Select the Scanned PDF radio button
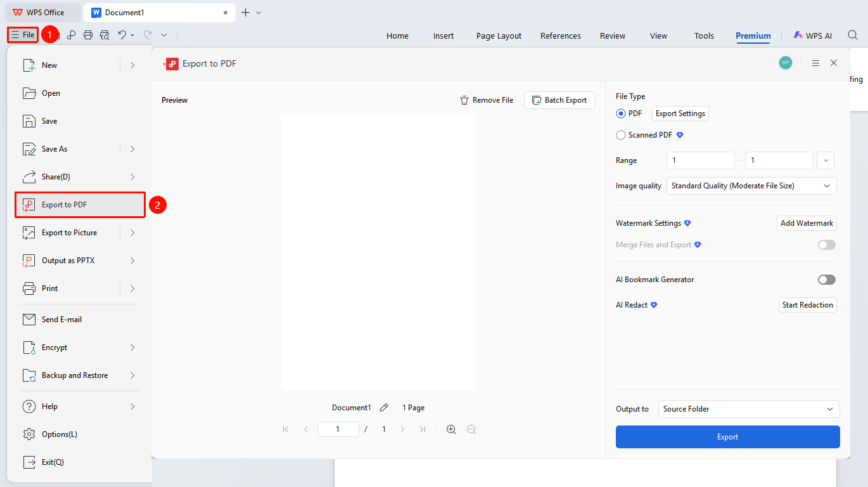Screen dimensions: 868x487 point(621,135)
